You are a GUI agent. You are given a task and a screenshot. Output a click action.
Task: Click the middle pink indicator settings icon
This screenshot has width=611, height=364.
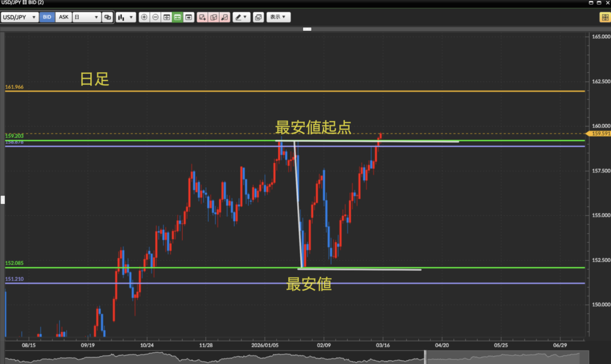click(214, 17)
